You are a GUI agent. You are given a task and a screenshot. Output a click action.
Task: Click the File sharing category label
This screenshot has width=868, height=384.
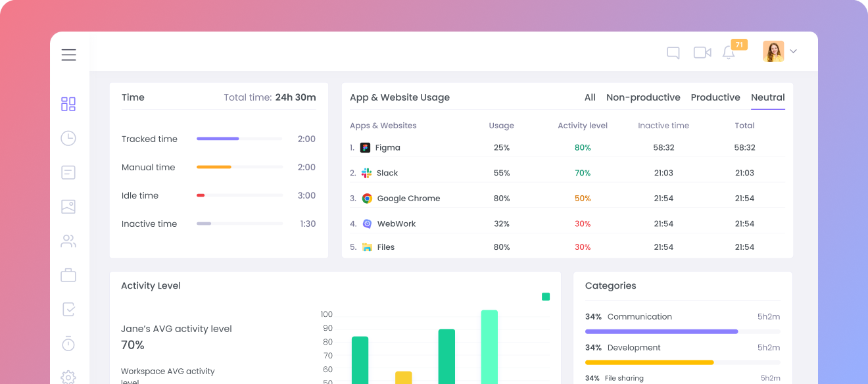pos(624,378)
